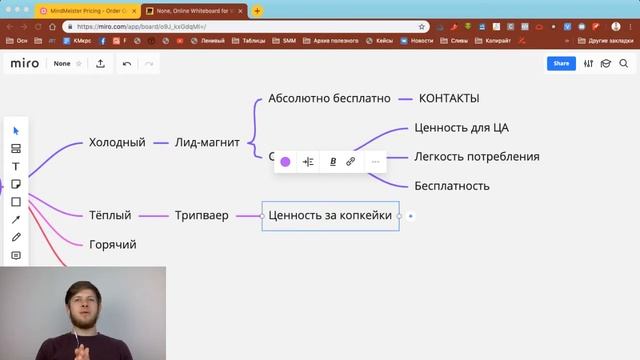The width and height of the screenshot is (640, 360).
Task: Open the Miro learning center icon
Action: [606, 64]
